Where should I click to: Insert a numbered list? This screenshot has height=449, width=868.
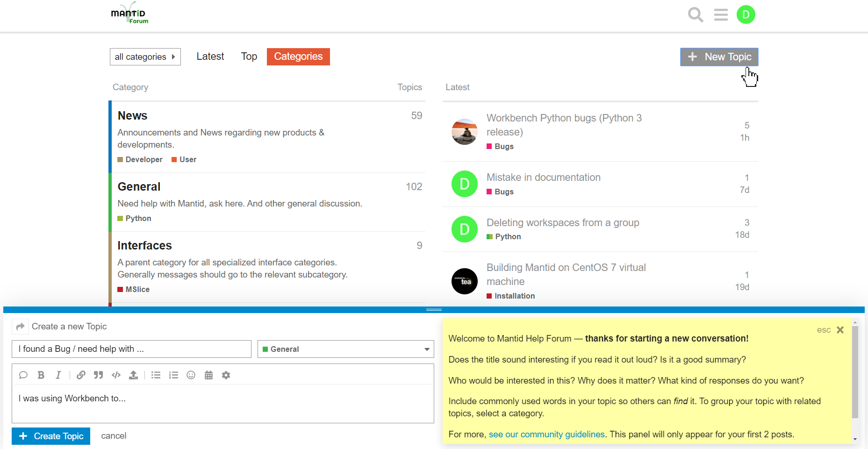173,375
